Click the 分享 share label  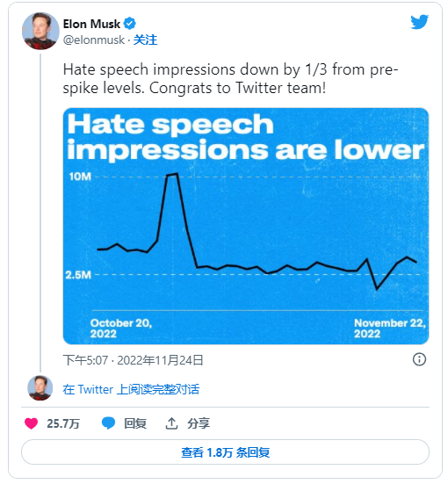pyautogui.click(x=199, y=423)
